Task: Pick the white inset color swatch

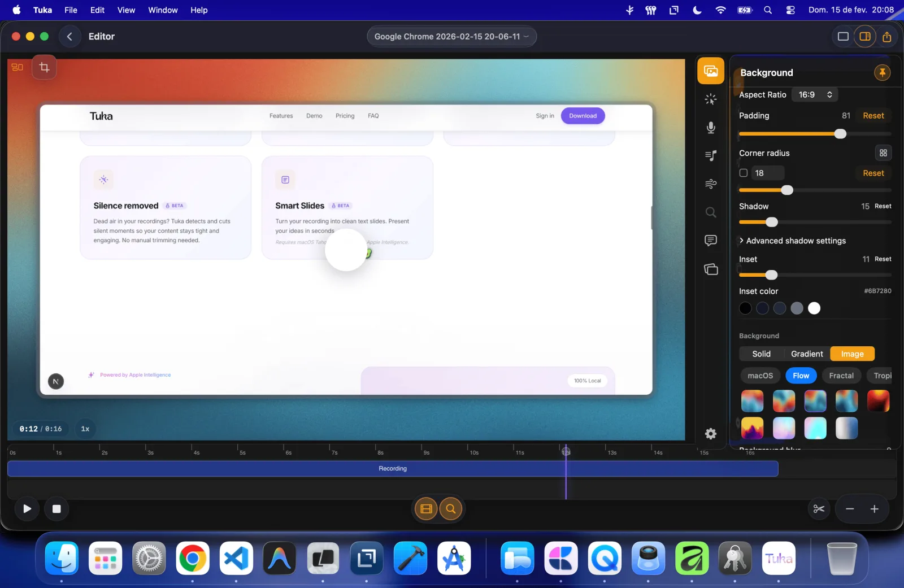Action: pyautogui.click(x=814, y=308)
